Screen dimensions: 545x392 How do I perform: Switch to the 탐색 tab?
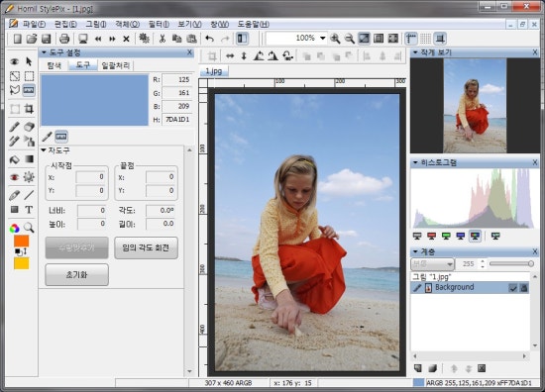(x=54, y=65)
